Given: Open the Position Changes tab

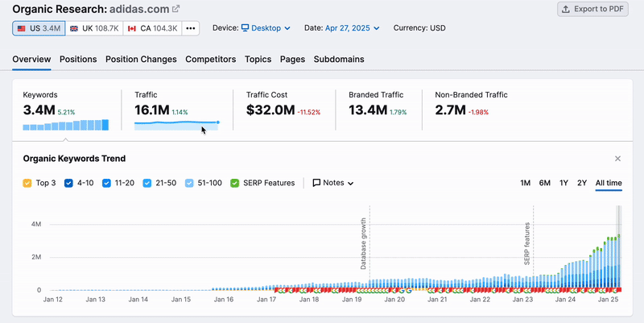Looking at the screenshot, I should [x=141, y=60].
